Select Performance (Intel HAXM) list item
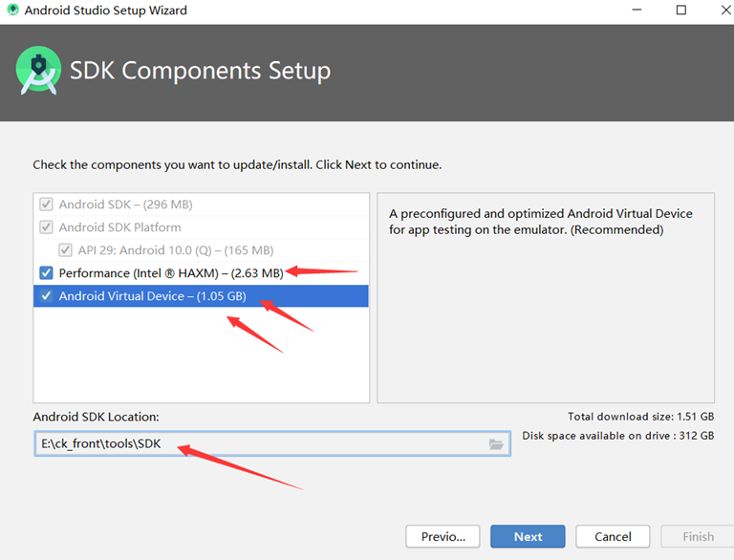This screenshot has width=734, height=560. tap(170, 273)
